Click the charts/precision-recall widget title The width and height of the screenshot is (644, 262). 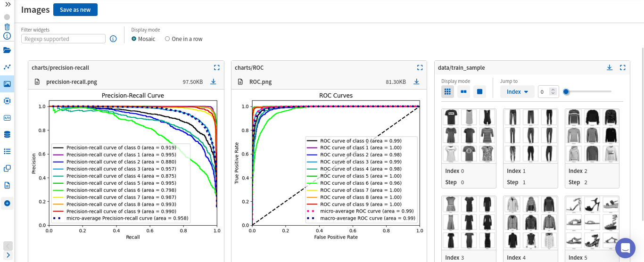click(x=60, y=68)
